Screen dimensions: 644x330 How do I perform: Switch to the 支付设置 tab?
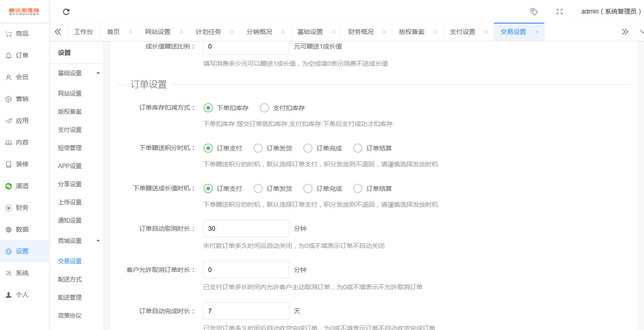tap(463, 32)
